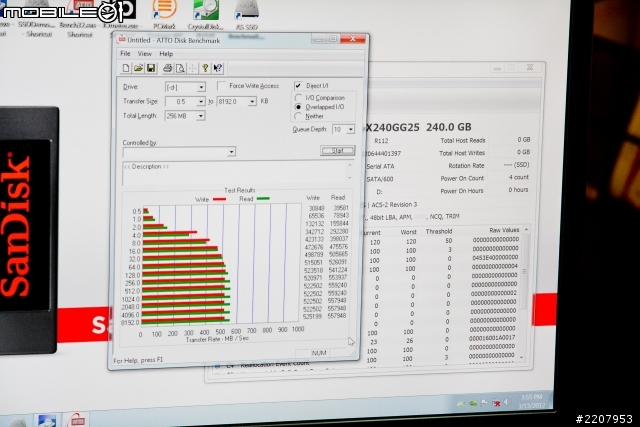The image size is (640, 427).
Task: Click the Power On Hours label in the disk info window
Action: tap(462, 191)
